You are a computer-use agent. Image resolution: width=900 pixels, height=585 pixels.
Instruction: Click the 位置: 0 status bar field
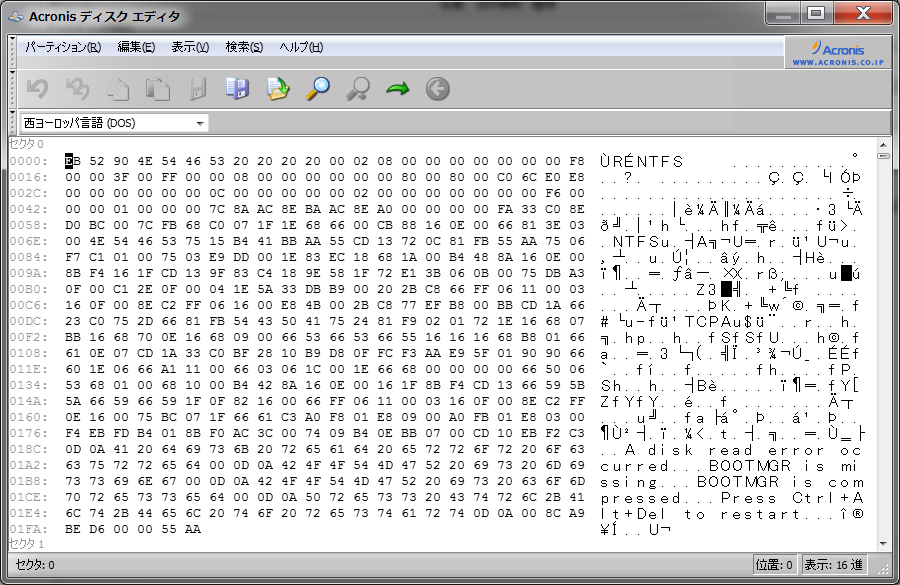(x=774, y=565)
